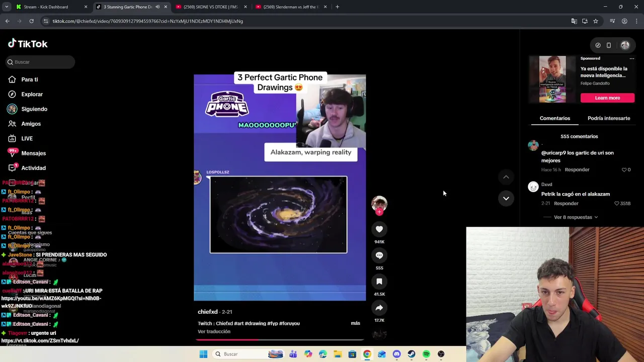644x362 pixels.
Task: Reply to the @uricarp9 comment
Action: tap(577, 170)
